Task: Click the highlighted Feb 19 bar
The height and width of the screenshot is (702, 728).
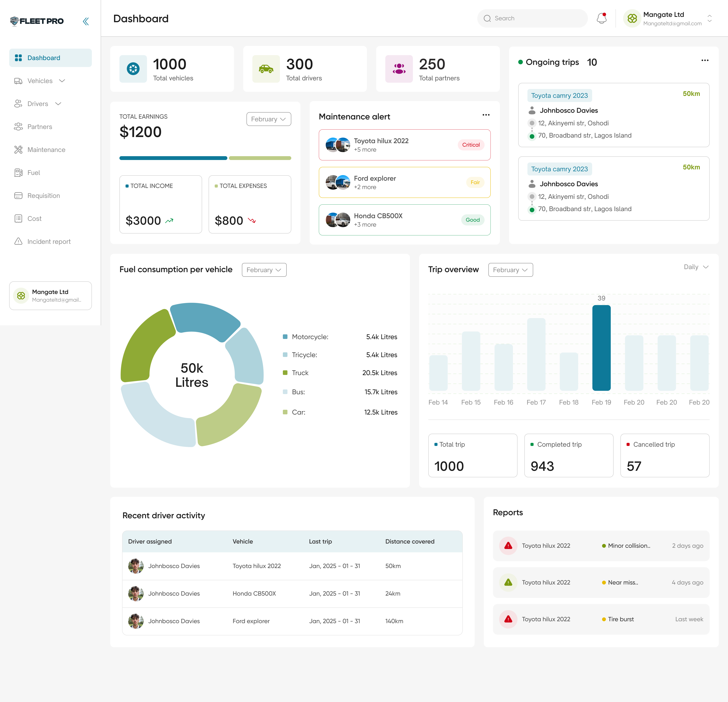Action: click(x=601, y=348)
